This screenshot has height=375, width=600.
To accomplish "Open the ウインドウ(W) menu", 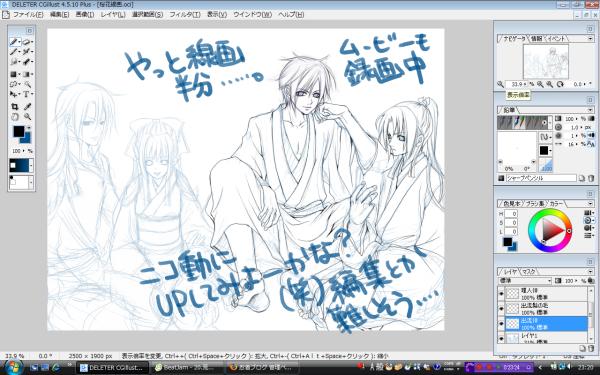I will 253,15.
